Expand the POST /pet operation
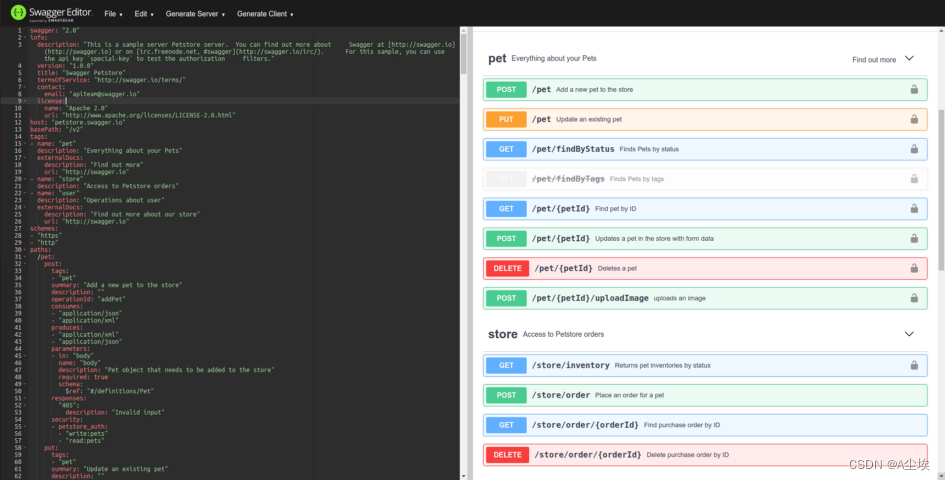The image size is (945, 480). (705, 89)
